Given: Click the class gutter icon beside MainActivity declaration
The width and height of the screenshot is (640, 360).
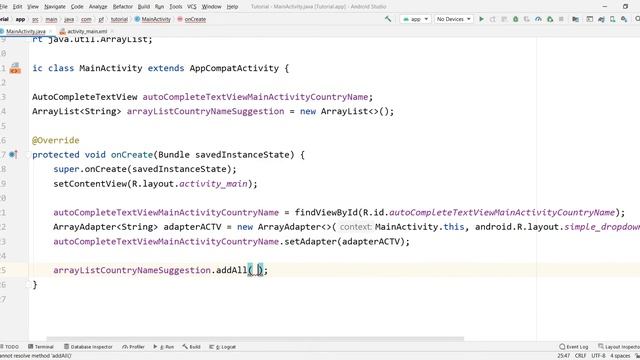Looking at the screenshot, I should coord(15,68).
